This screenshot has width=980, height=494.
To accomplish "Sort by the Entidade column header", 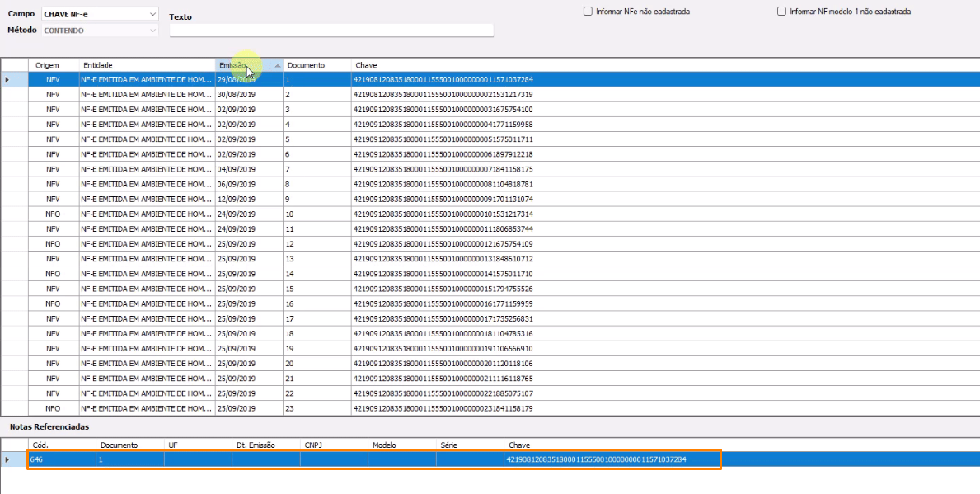I will tap(147, 65).
